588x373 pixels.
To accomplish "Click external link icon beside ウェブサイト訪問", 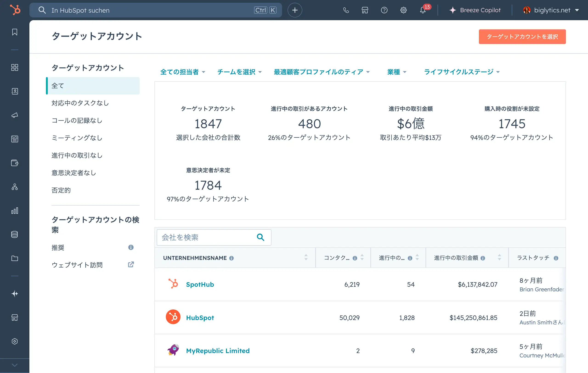I will (x=131, y=265).
